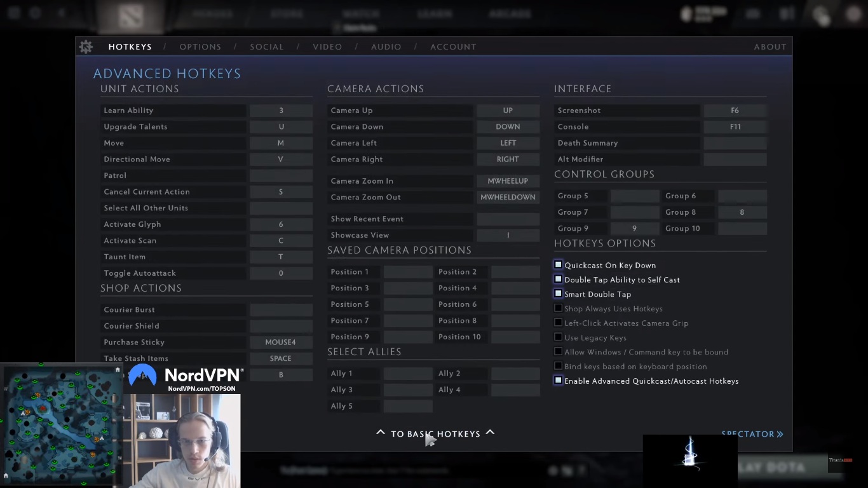
Task: Check the Use Legacy Keys option
Action: [x=558, y=337]
